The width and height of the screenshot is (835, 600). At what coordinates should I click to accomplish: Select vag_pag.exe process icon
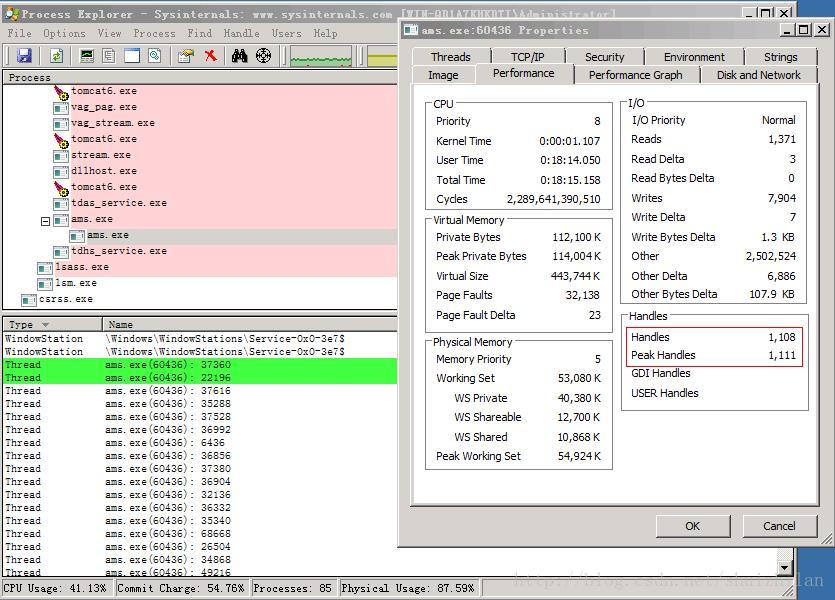61,108
